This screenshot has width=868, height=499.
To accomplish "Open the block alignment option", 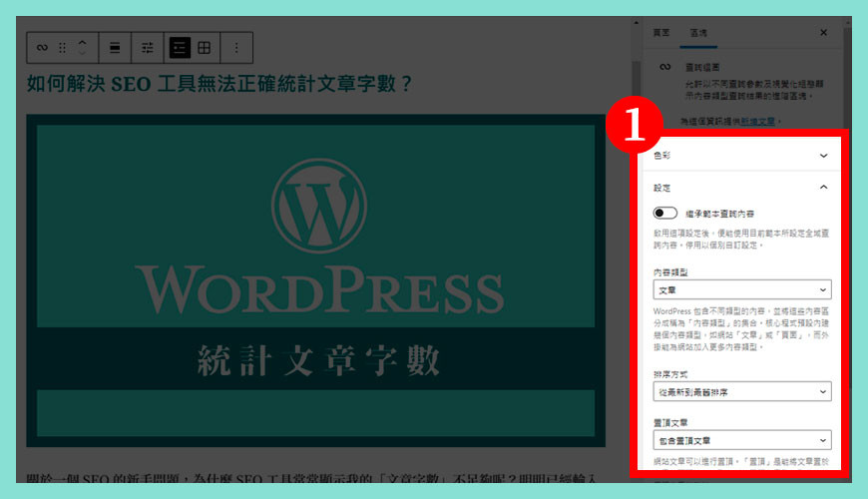I will [115, 48].
